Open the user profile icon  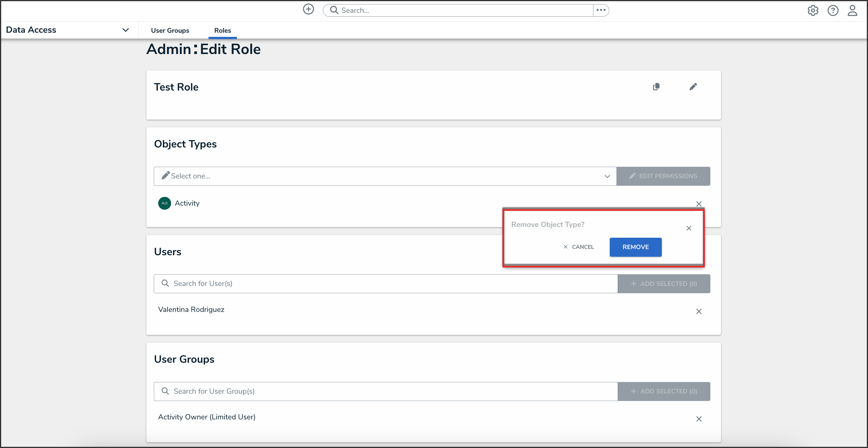click(852, 11)
